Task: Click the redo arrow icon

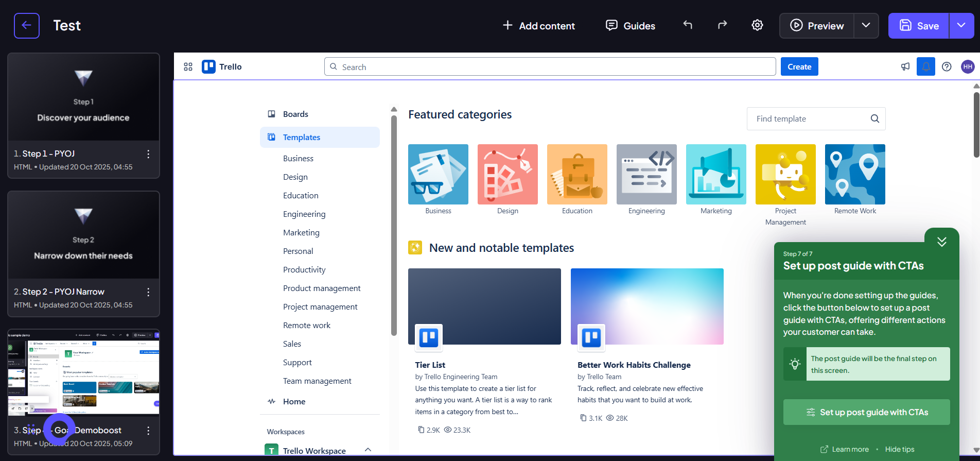Action: (723, 25)
